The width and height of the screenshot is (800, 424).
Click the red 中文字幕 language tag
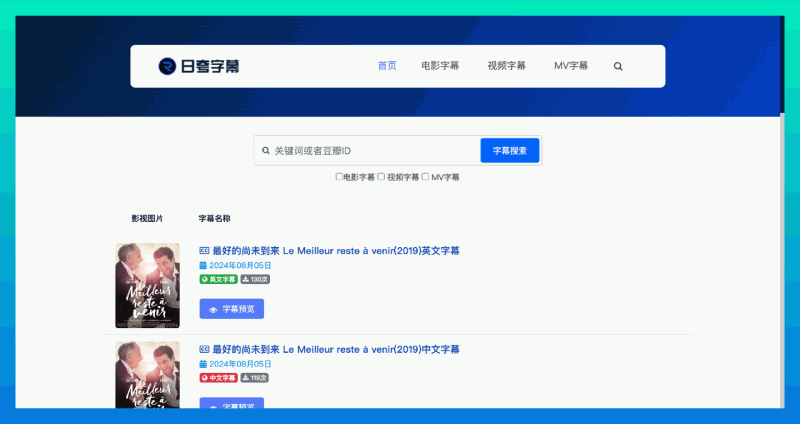(x=218, y=378)
